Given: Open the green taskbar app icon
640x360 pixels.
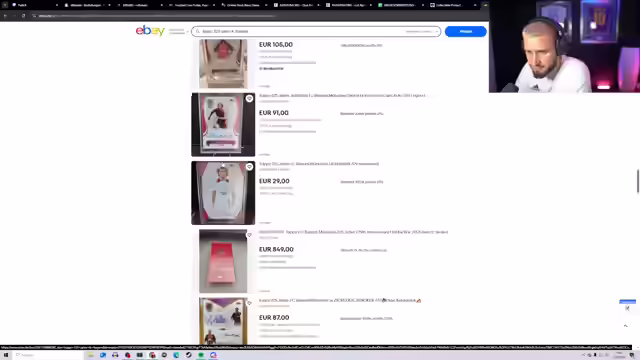Looking at the screenshot, I should point(201,355).
